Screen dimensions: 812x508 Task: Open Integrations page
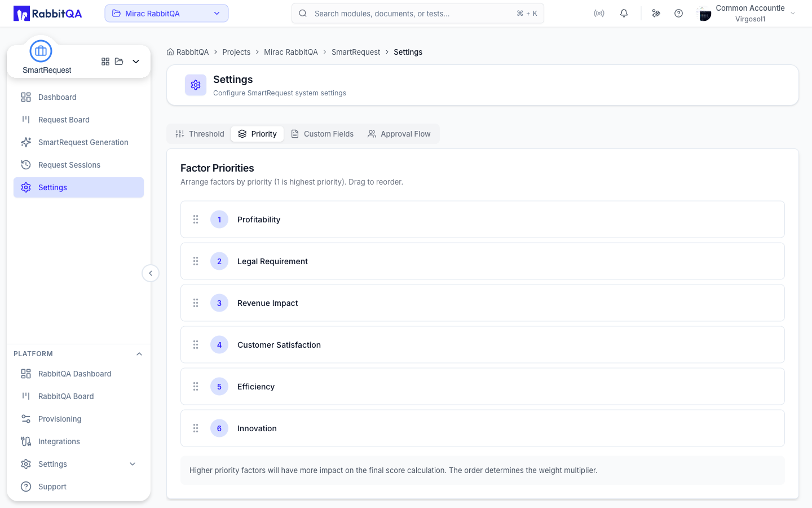[78, 441]
